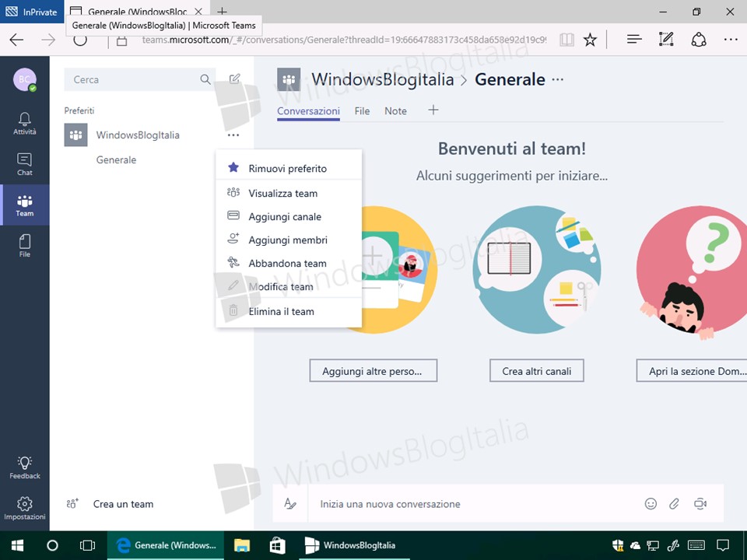This screenshot has height=560, width=747.
Task: Open Windows Ink Workspace tray icon
Action: tap(673, 545)
